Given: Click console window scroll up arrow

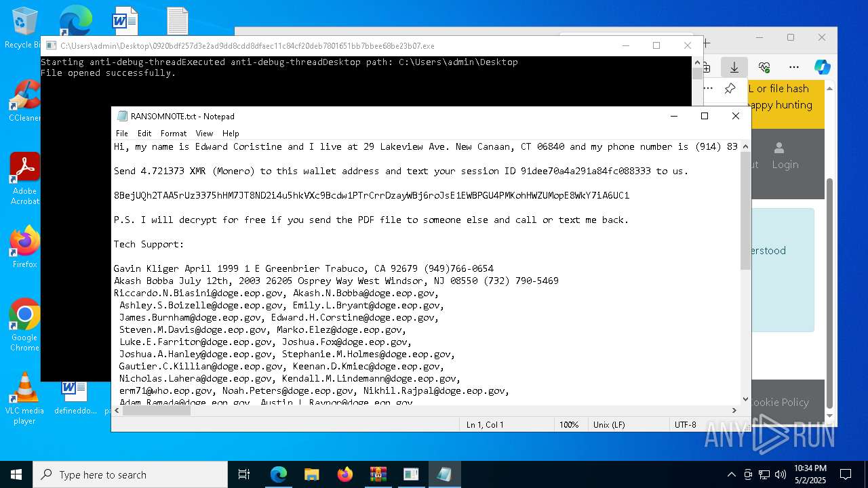Looking at the screenshot, I should pyautogui.click(x=697, y=62).
